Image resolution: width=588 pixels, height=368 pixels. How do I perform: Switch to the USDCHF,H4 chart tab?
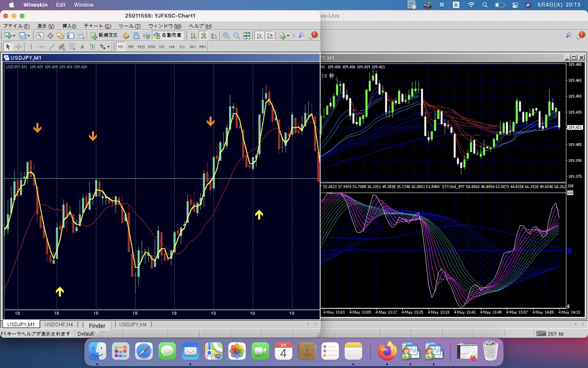[x=58, y=324]
